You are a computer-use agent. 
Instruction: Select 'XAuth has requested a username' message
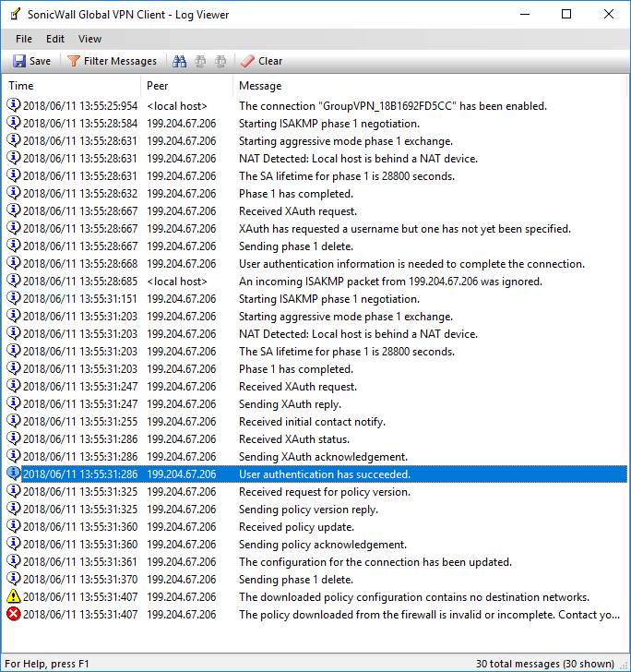point(405,229)
